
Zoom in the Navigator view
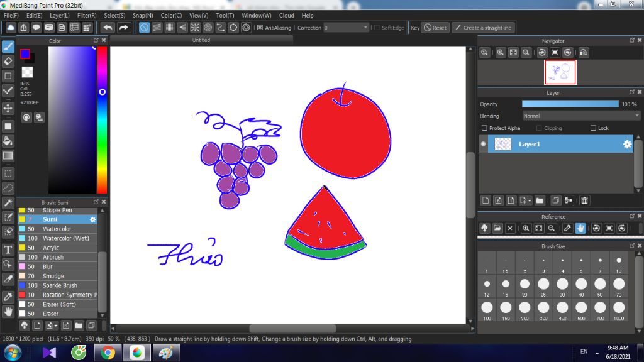click(x=500, y=53)
